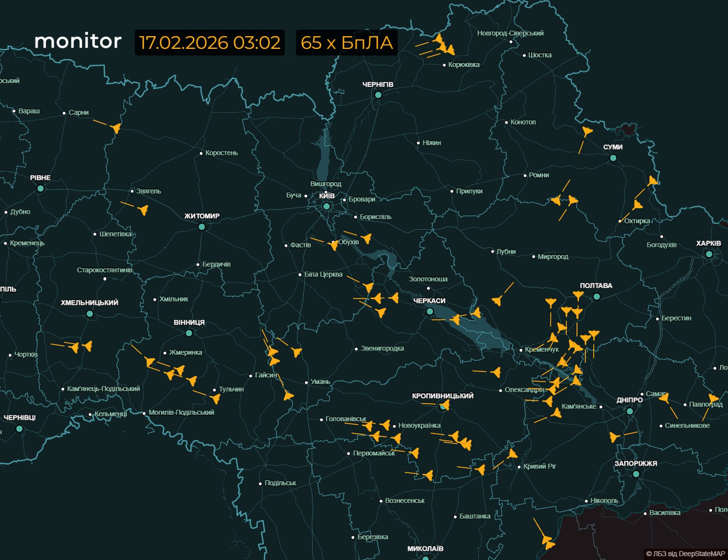
Task: Click the 17.02.2026 03:02 timestamp badge
Action: click(210, 43)
